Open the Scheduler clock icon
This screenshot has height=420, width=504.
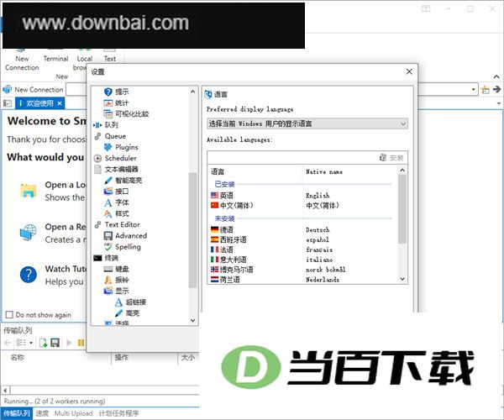point(97,158)
